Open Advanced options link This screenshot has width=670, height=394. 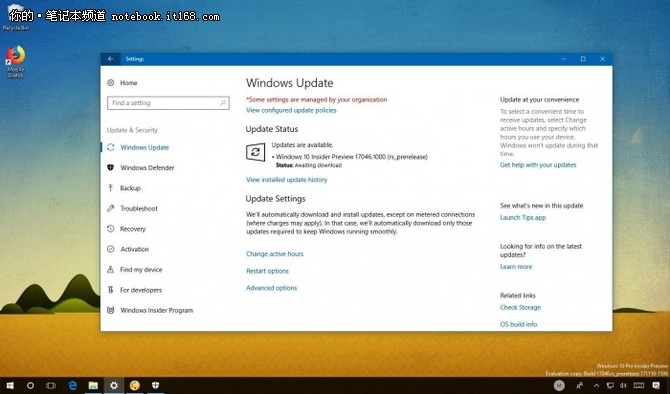pyautogui.click(x=271, y=288)
